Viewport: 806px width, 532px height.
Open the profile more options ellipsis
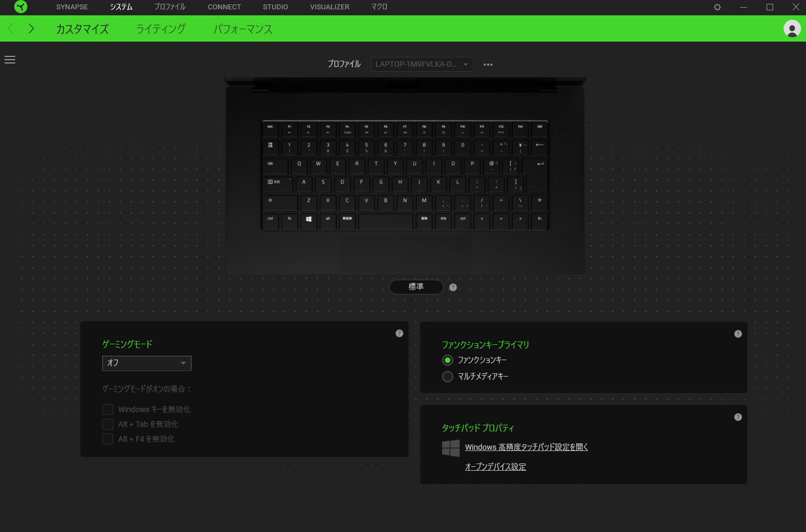coord(488,65)
